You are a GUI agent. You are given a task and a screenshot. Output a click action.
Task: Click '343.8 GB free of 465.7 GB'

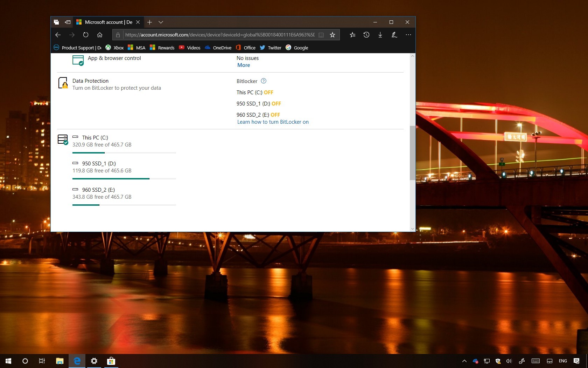pyautogui.click(x=102, y=197)
